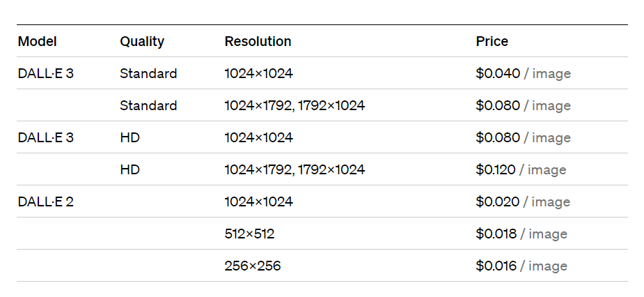Click the 512×512 resolution cell

tap(249, 234)
